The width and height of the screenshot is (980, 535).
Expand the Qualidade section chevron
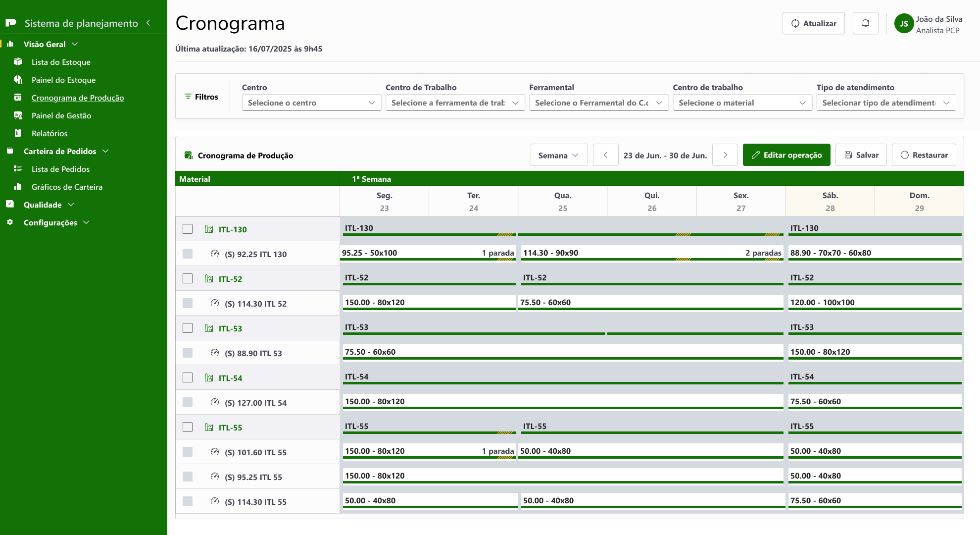click(71, 205)
